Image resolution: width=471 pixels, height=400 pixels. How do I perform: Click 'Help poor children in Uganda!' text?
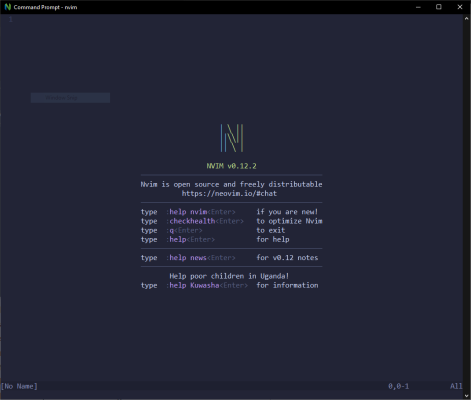pos(229,276)
